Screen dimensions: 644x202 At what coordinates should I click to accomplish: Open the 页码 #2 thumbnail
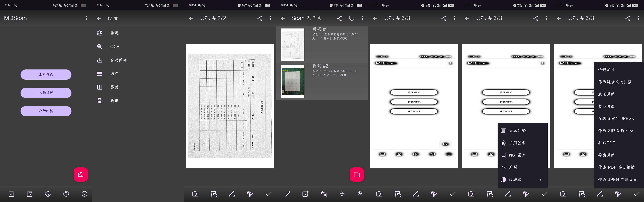coord(293,81)
